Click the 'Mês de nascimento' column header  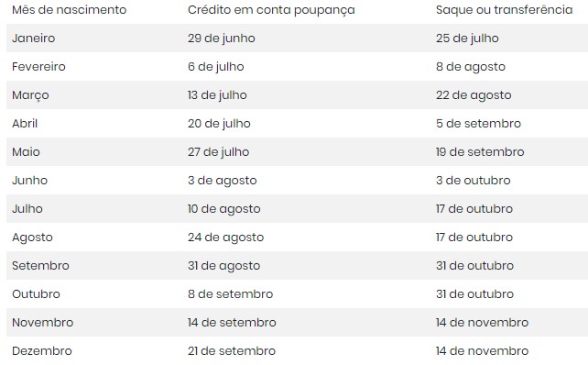click(70, 10)
